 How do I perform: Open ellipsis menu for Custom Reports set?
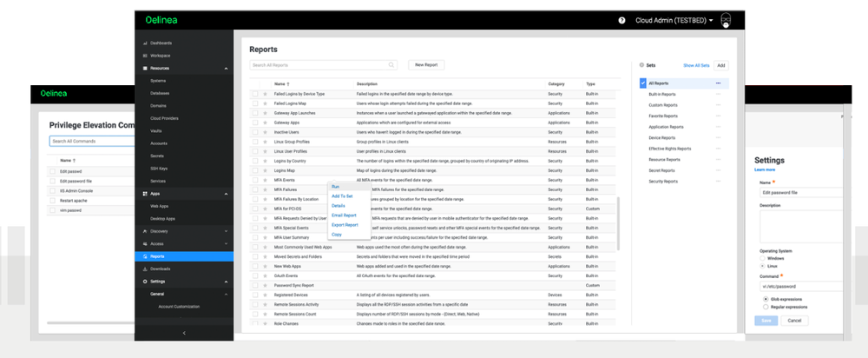[718, 105]
